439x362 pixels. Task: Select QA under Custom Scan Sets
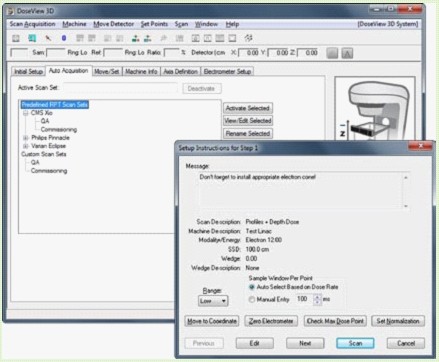[35, 162]
